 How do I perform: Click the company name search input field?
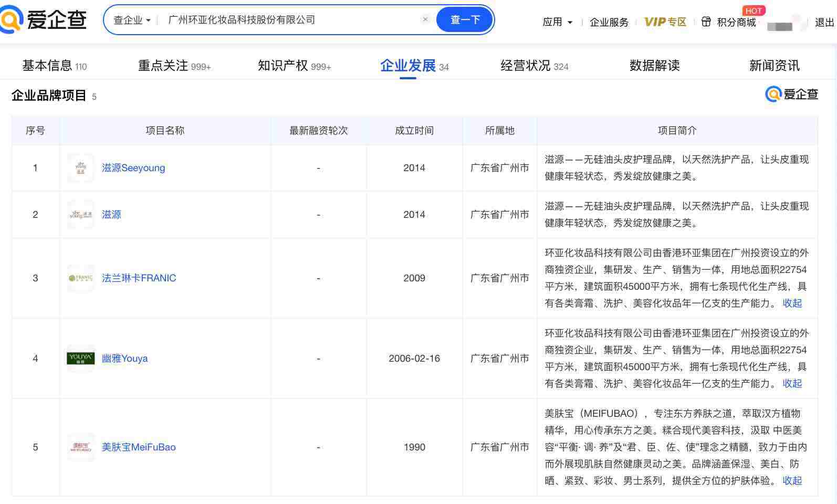[x=291, y=20]
